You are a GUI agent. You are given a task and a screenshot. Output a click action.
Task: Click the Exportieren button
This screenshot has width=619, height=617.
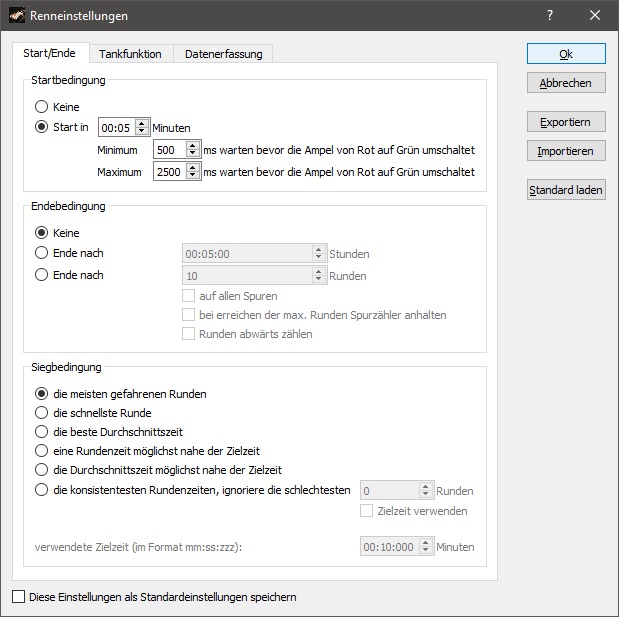tap(566, 122)
